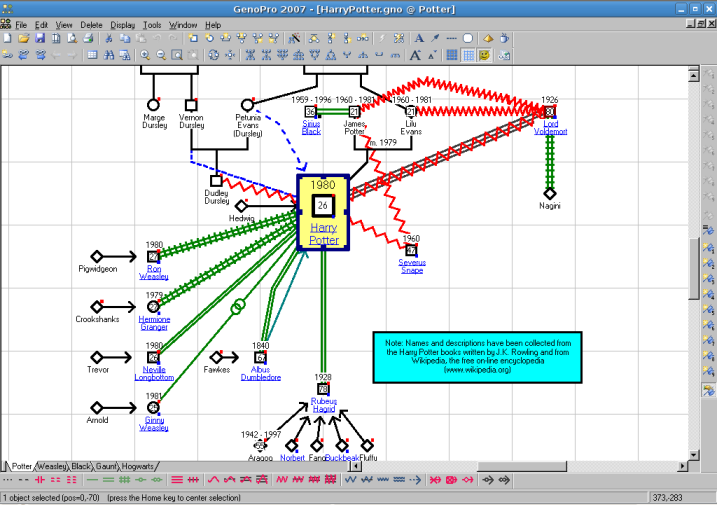Follow the Sirius Black hyperlink
Viewport: 717px width, 505px height.
coord(311,128)
